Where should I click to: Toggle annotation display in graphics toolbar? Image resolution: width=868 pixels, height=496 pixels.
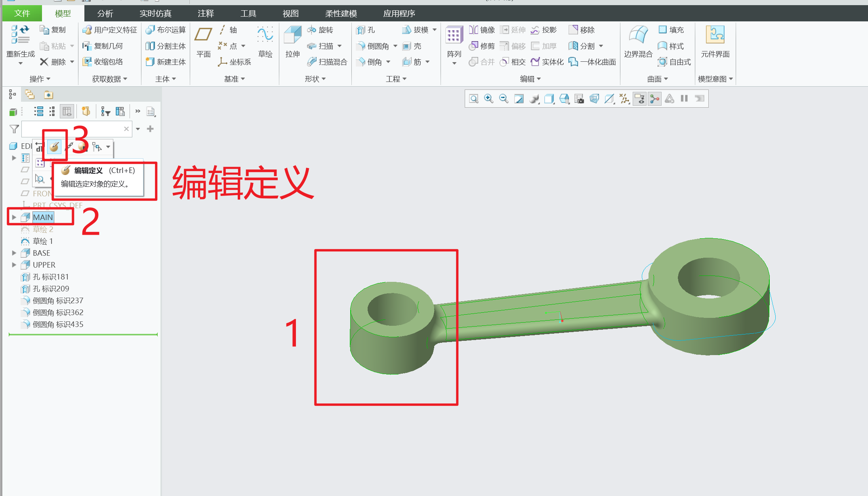tap(640, 99)
